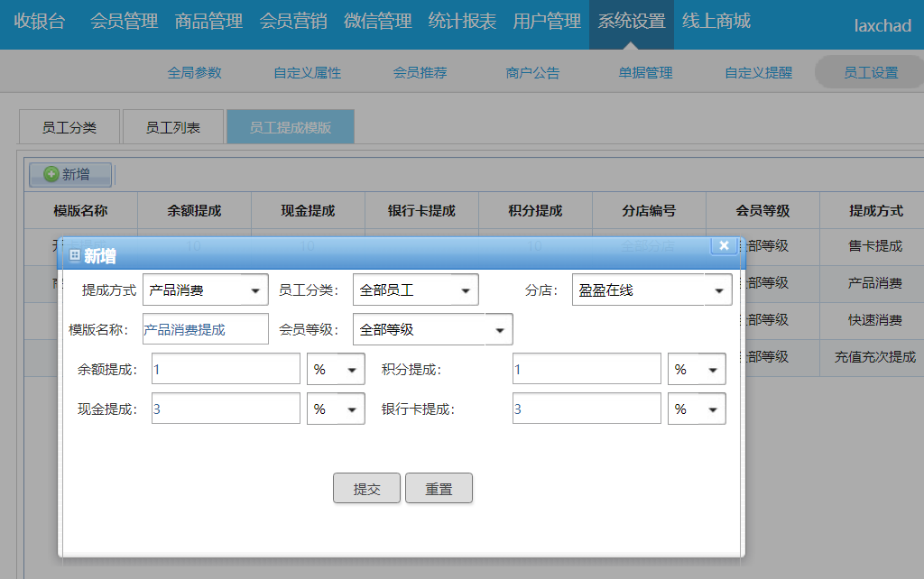Change 余额提成 unit dropdown
This screenshot has width=924, height=579.
352,370
